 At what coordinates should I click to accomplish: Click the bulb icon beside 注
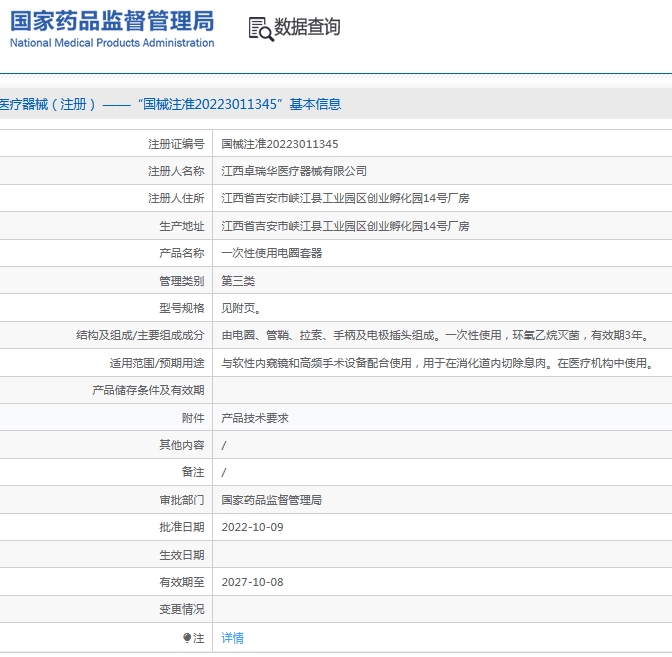(x=187, y=638)
